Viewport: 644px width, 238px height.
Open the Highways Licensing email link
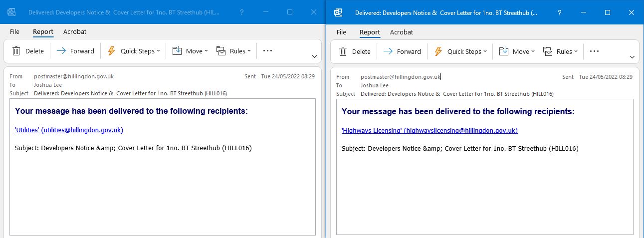pyautogui.click(x=429, y=130)
